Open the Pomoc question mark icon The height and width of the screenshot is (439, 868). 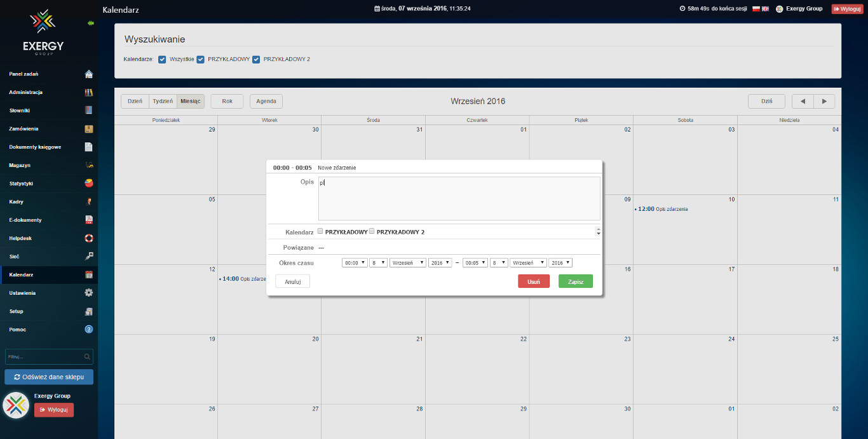click(x=89, y=330)
